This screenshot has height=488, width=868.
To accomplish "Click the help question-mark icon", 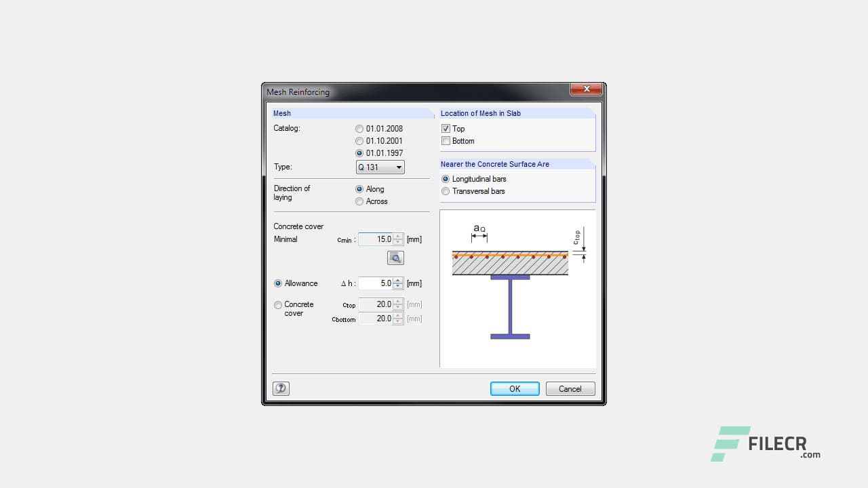I will 281,388.
